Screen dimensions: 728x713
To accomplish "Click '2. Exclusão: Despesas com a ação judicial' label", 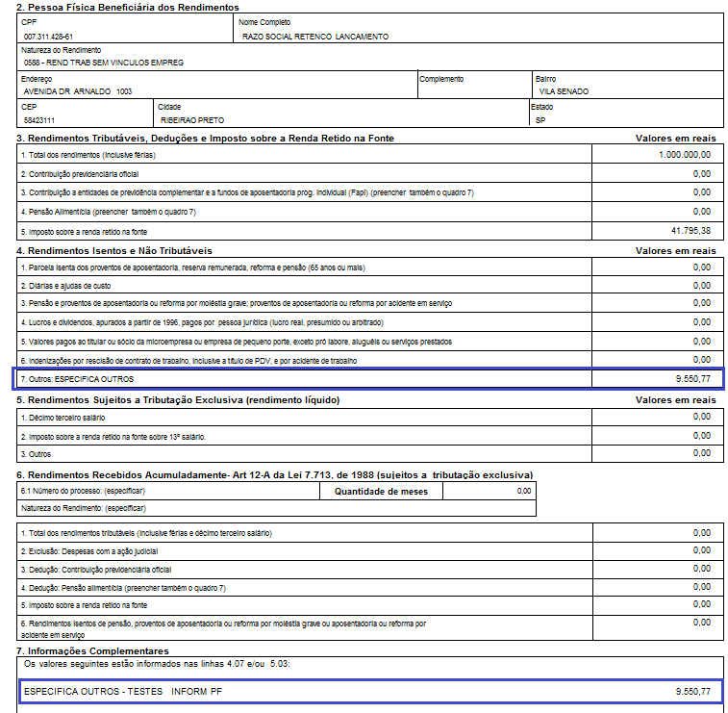I will [89, 551].
